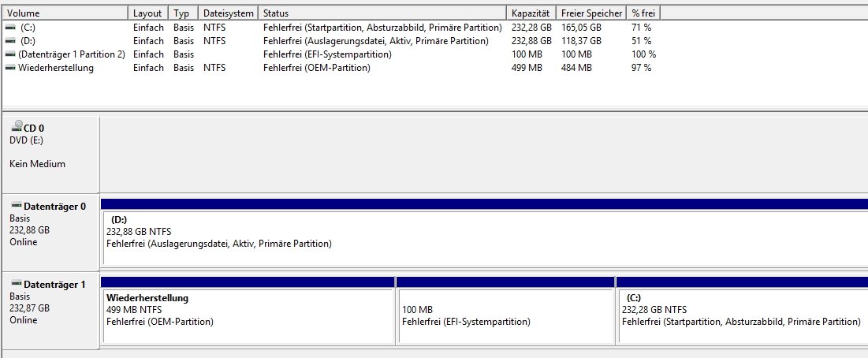Select the Layout column header
This screenshot has width=868, height=358.
click(149, 13)
